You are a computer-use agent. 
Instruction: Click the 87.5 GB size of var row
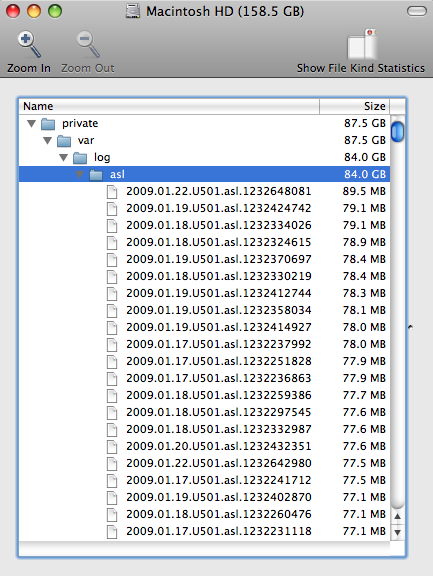point(365,140)
